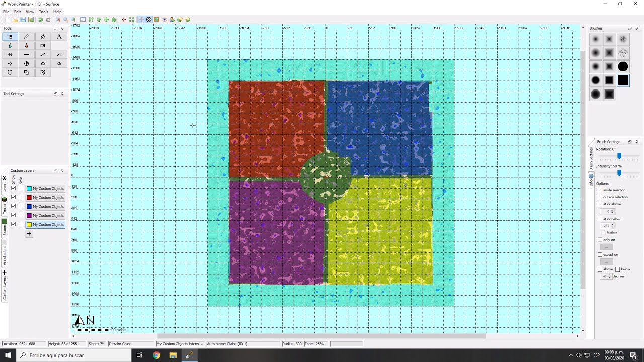Select the teal Flood water drop tool
This screenshot has width=644, height=362.
(x=10, y=46)
